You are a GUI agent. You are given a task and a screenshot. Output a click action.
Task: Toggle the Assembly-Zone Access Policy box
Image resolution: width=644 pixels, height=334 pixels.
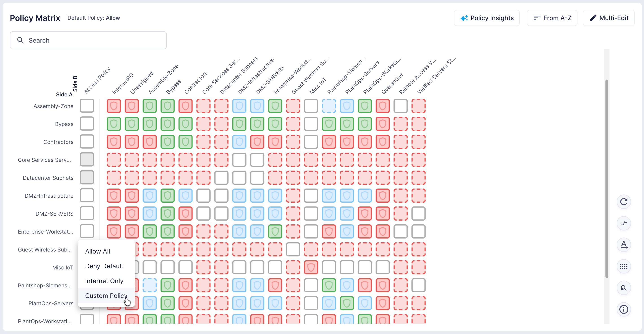87,106
